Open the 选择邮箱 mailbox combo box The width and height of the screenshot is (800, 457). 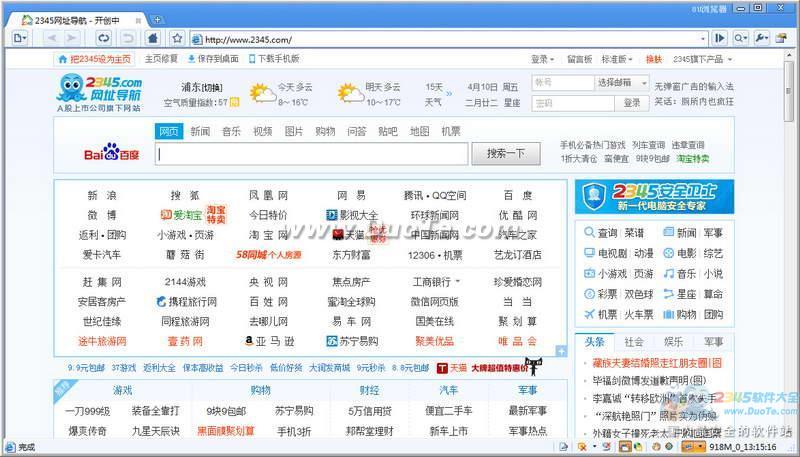pyautogui.click(x=622, y=83)
